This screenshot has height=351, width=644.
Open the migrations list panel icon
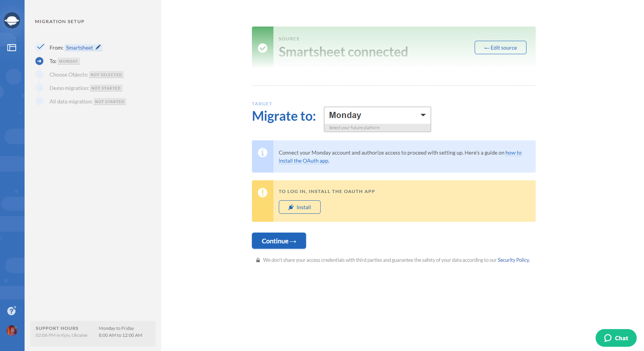coord(12,48)
